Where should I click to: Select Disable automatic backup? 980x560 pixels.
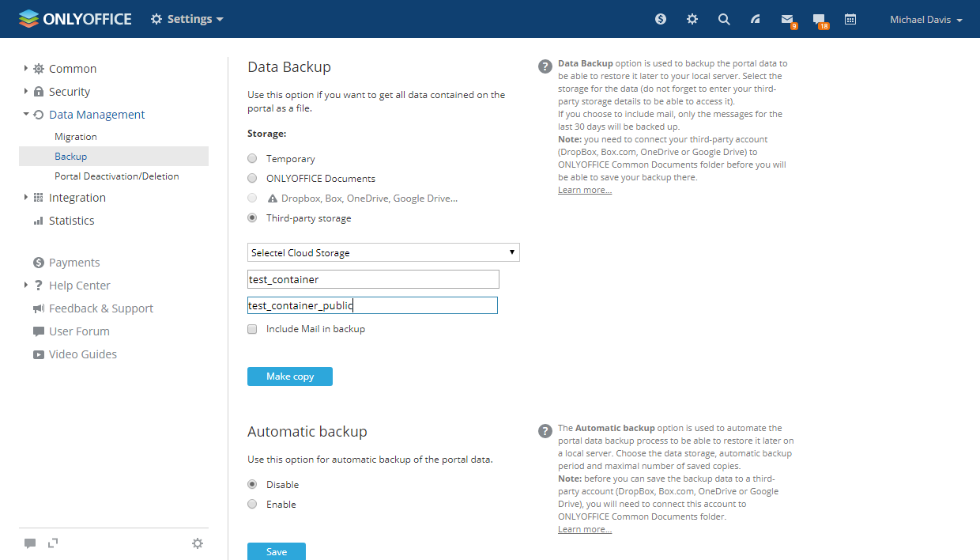(x=252, y=485)
